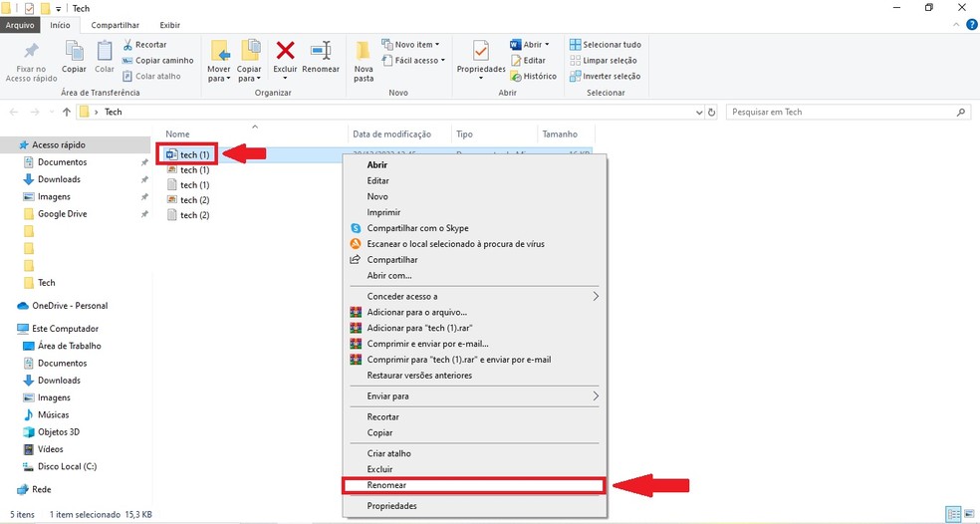Open Disco Local (C:) in the sidebar
This screenshot has width=980, height=524.
click(x=67, y=466)
